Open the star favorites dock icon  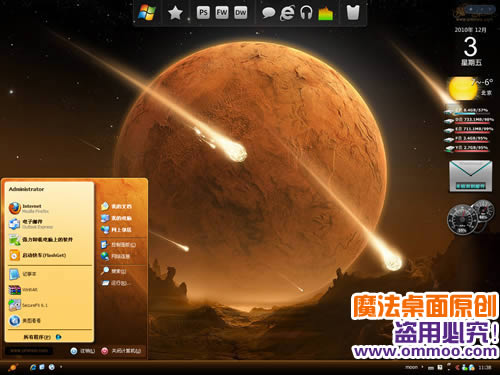(x=175, y=13)
